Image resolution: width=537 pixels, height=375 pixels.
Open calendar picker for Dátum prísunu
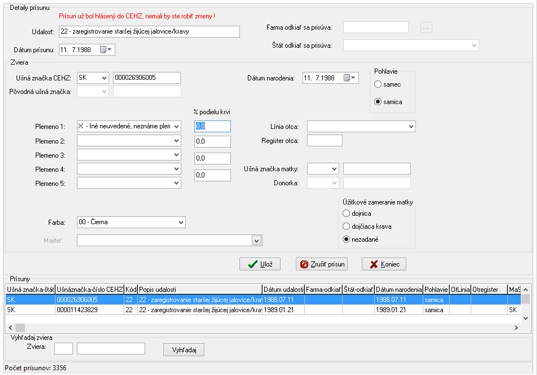(x=106, y=50)
